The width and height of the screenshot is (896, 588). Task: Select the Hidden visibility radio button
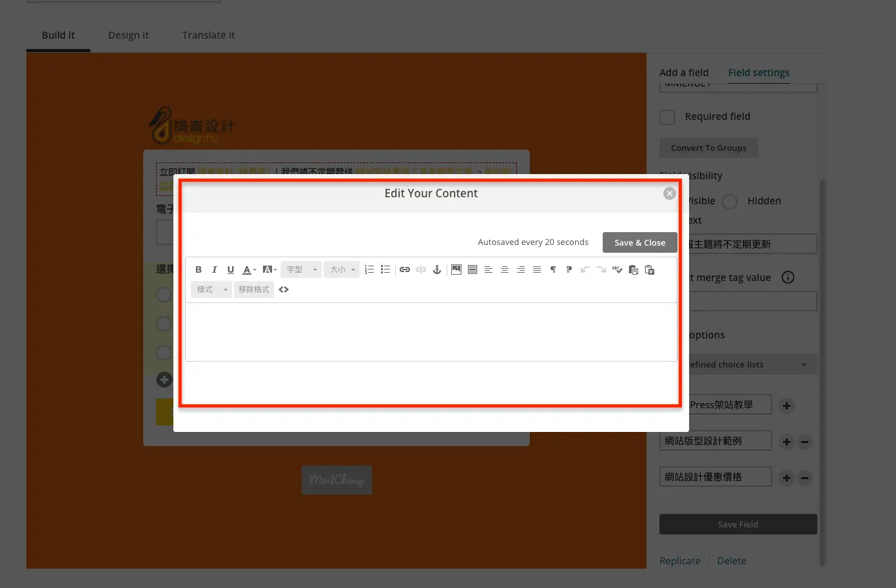click(730, 202)
